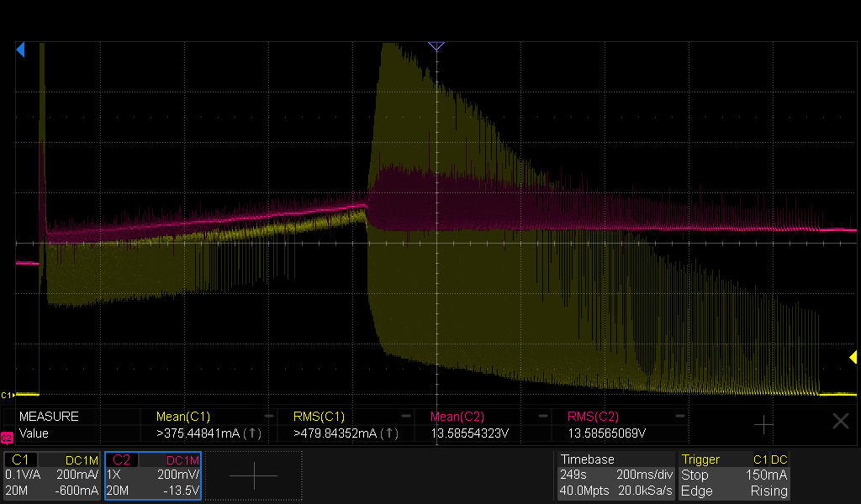Select the RMS(C2) measurement header
The height and width of the screenshot is (504, 861).
(x=593, y=417)
